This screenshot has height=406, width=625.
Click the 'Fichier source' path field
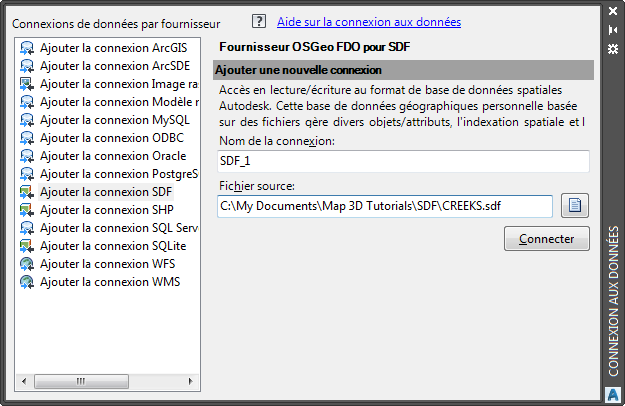pos(385,206)
